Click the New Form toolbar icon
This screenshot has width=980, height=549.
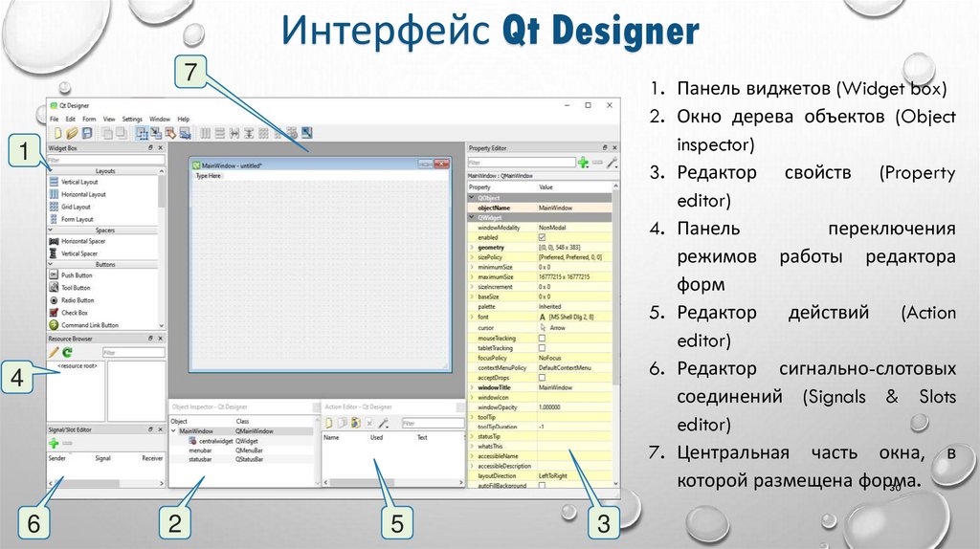(57, 133)
